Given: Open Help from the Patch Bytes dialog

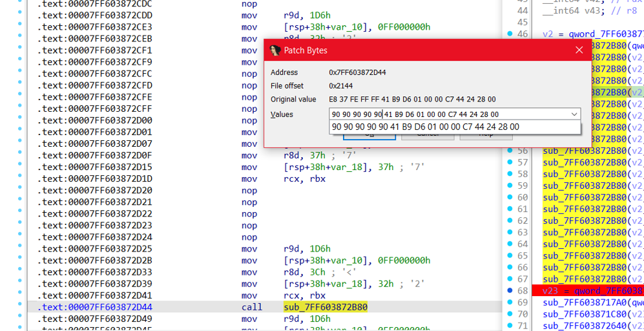Looking at the screenshot, I should click(x=486, y=134).
